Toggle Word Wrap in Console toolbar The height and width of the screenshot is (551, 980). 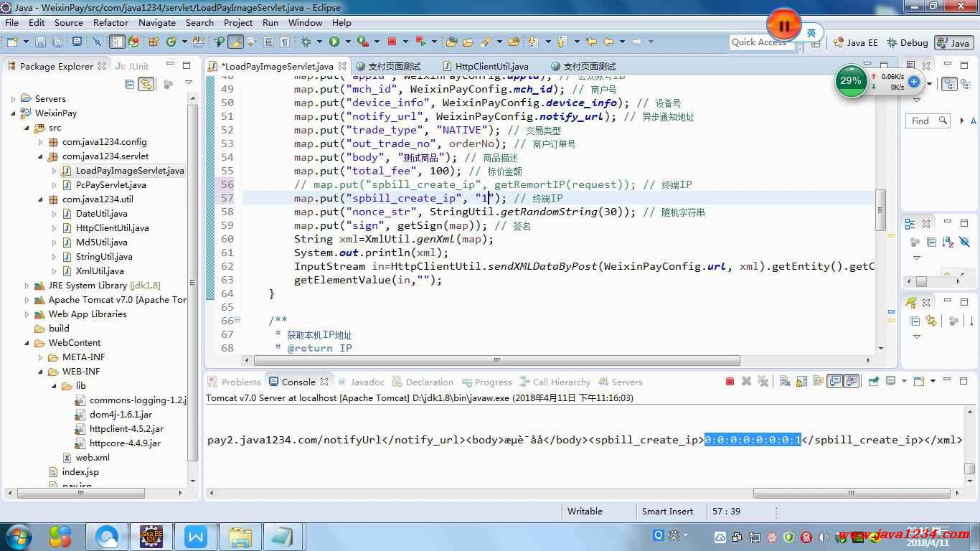(x=818, y=382)
